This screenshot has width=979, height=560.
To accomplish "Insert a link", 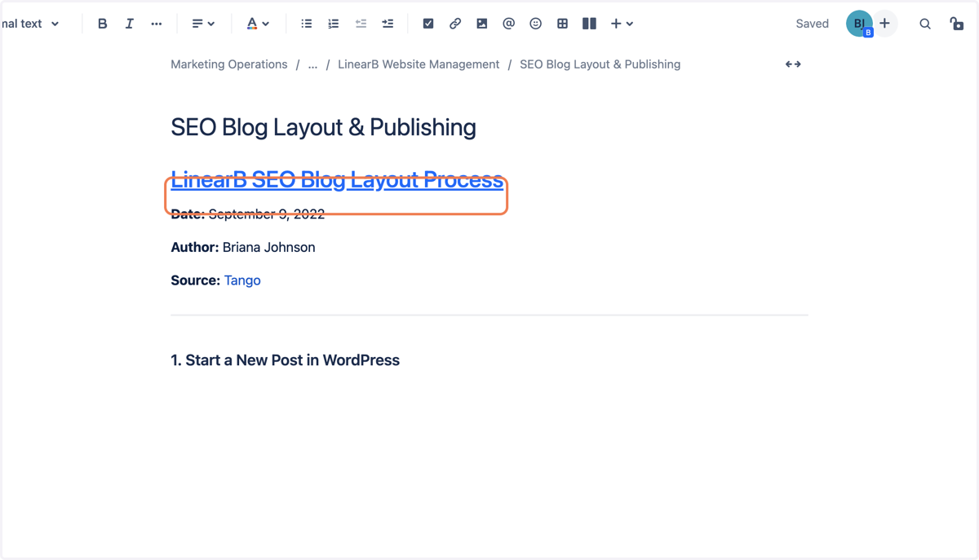I will pyautogui.click(x=455, y=24).
